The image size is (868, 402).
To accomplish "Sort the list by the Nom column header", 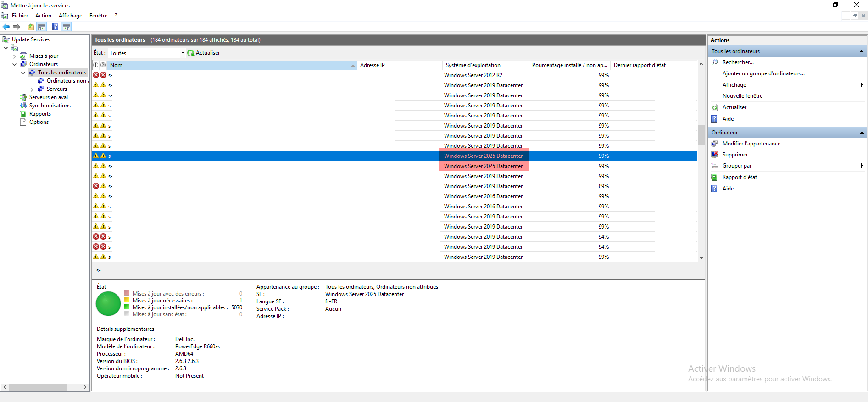I will click(x=229, y=65).
